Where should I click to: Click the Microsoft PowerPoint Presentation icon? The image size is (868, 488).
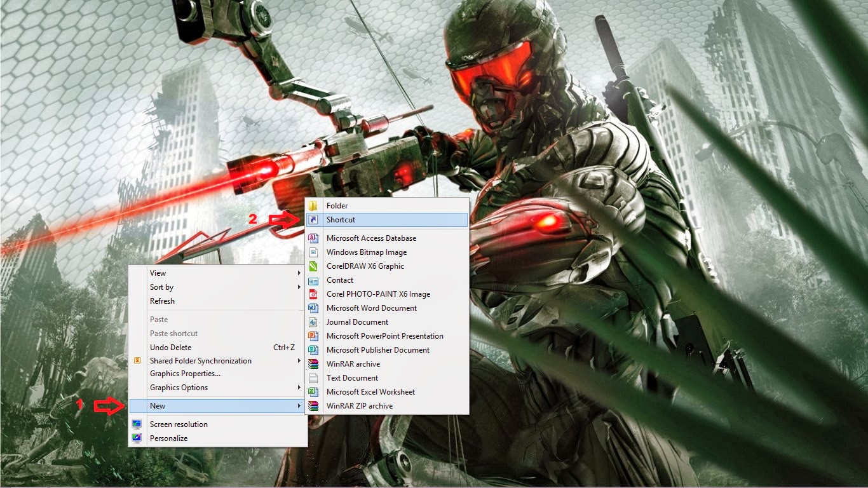click(313, 336)
